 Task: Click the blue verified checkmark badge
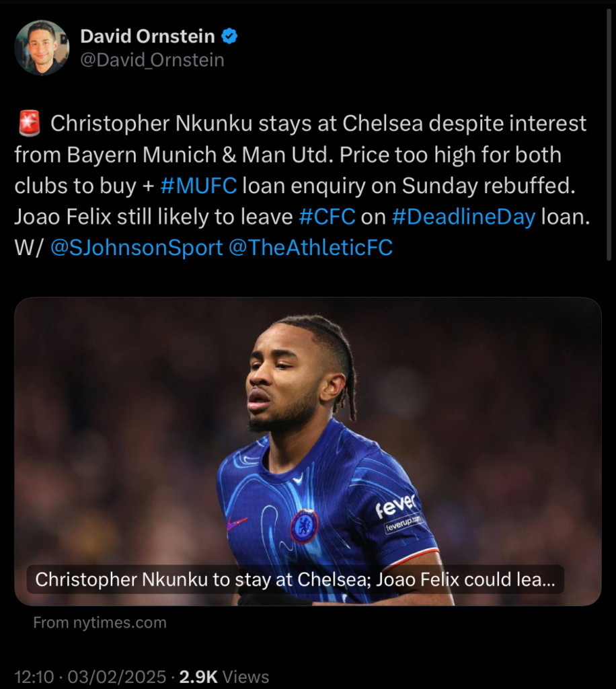point(229,36)
